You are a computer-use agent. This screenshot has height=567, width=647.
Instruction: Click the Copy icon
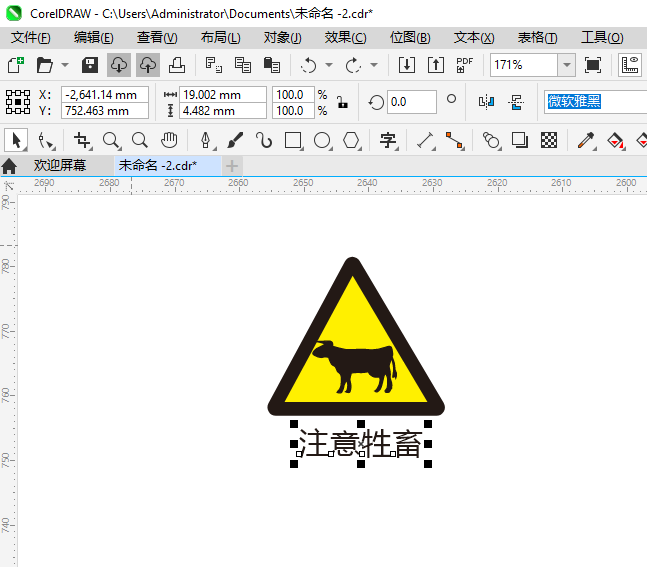243,65
